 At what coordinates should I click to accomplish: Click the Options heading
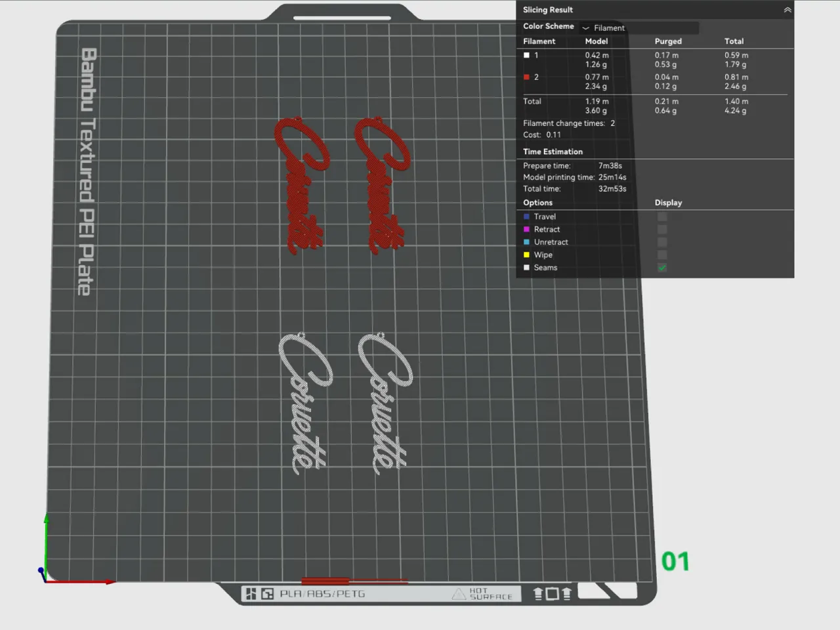537,203
